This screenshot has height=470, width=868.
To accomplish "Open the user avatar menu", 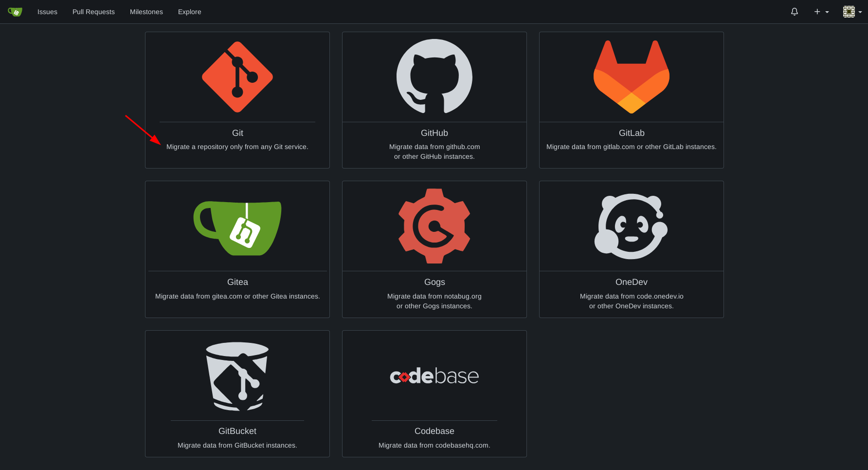I will coord(852,12).
